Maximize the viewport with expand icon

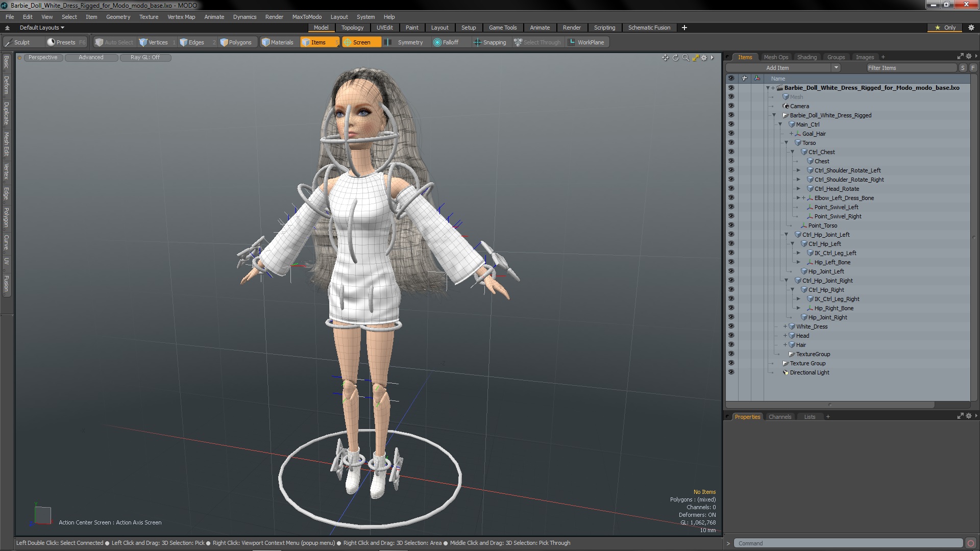(695, 58)
